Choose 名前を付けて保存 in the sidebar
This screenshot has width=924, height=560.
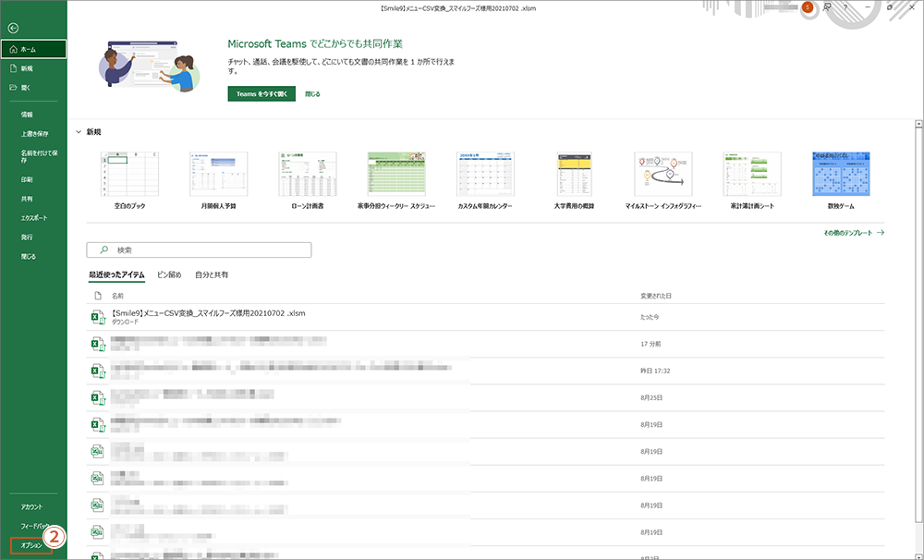pyautogui.click(x=39, y=156)
